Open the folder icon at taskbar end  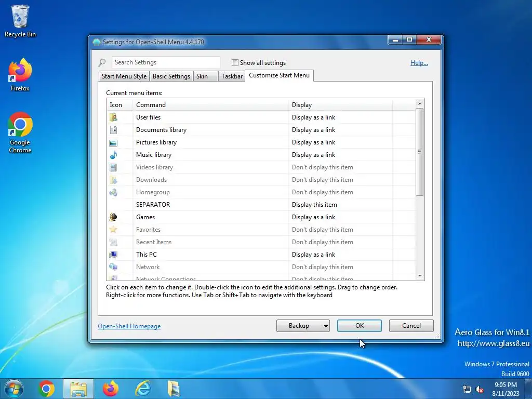pos(174,389)
